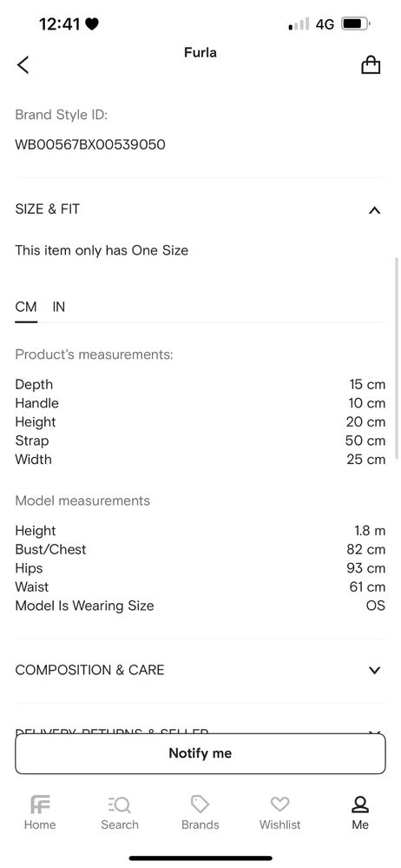401x868 pixels.
Task: Tap the Furla brand title
Action: [x=200, y=53]
